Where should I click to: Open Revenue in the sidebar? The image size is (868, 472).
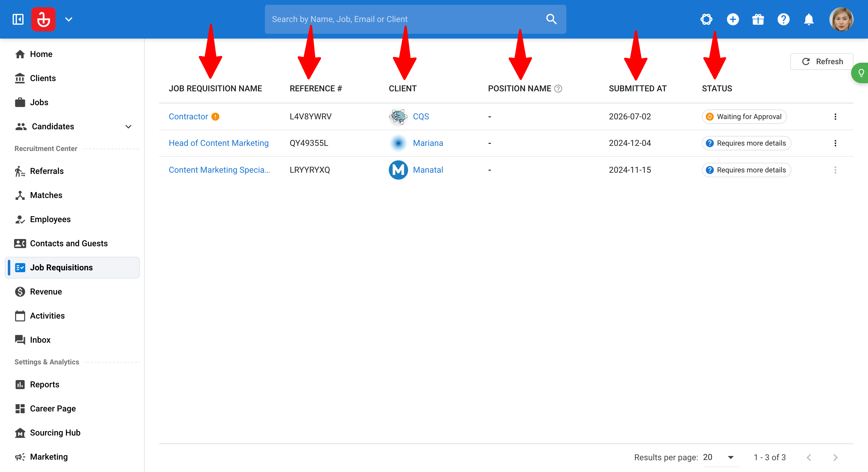72,292
